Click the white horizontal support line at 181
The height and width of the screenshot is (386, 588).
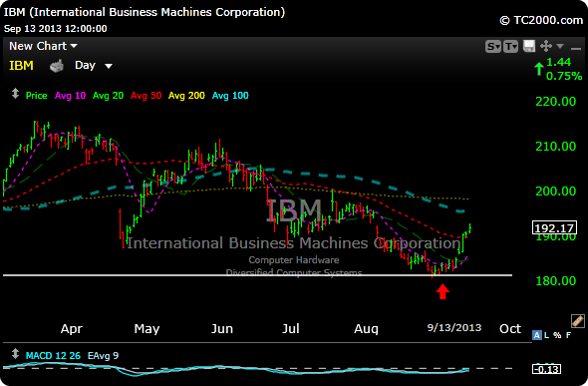[257, 275]
